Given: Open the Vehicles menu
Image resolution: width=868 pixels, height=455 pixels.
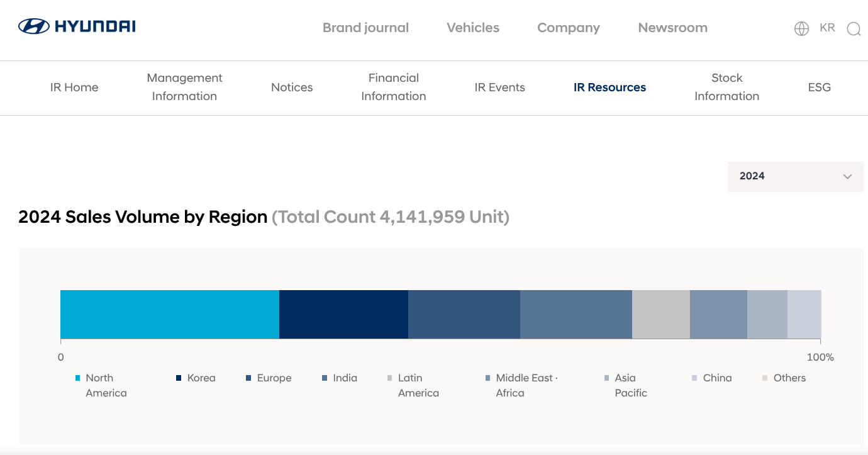Looking at the screenshot, I should point(473,28).
